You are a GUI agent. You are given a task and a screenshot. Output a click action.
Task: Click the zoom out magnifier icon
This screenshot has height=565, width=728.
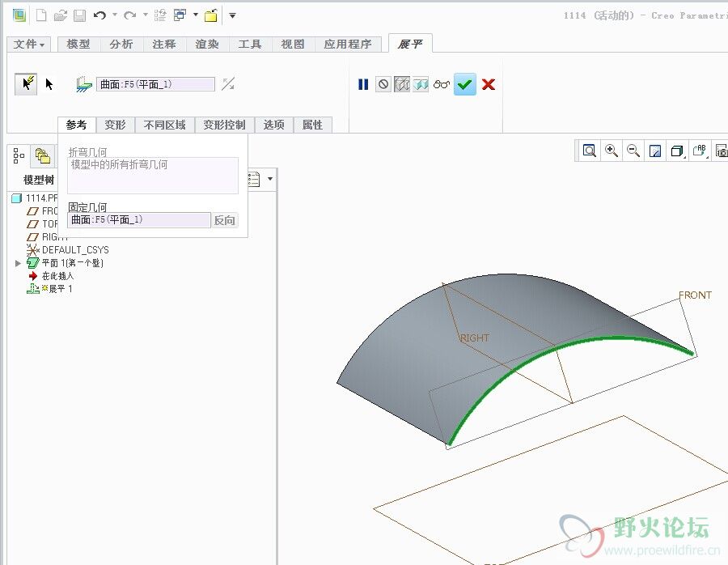(x=633, y=151)
